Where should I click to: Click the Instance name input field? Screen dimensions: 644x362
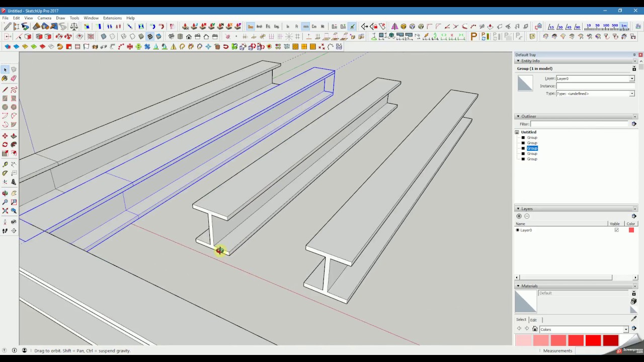[595, 86]
